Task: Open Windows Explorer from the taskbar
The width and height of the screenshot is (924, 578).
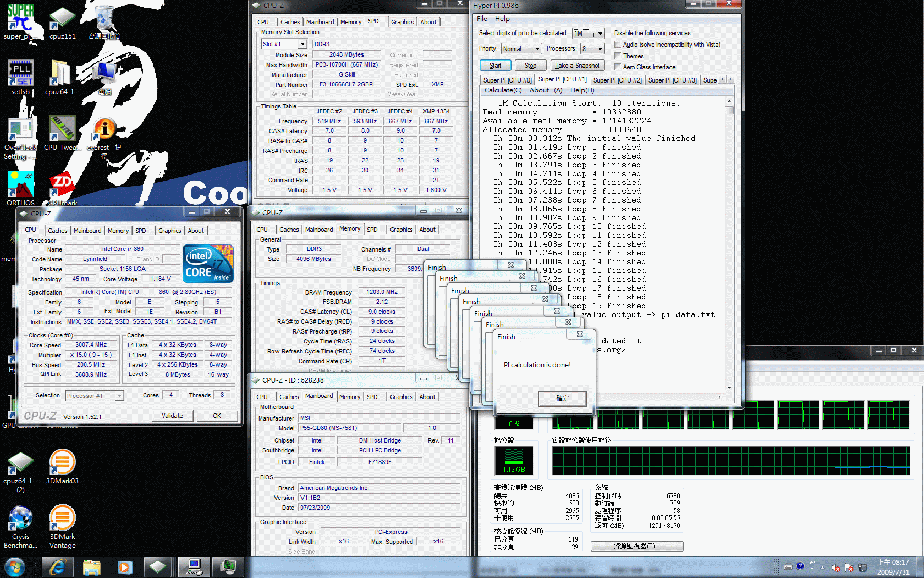Action: tap(91, 567)
